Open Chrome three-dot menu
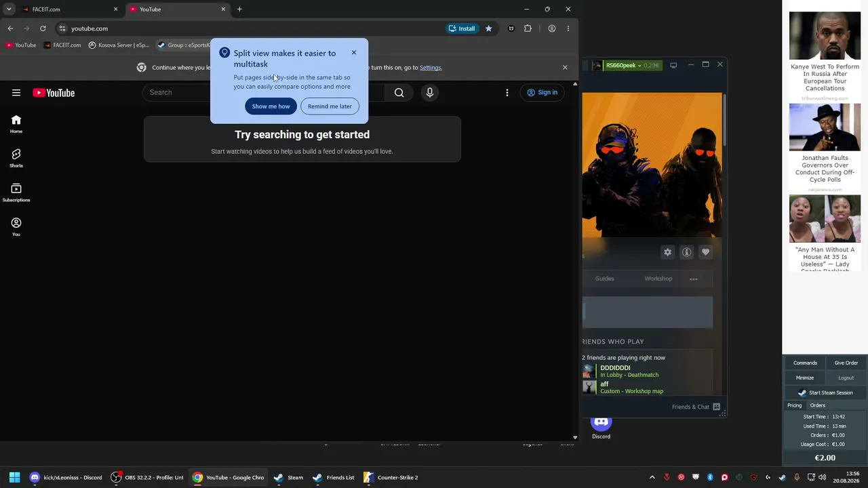 pos(568,28)
